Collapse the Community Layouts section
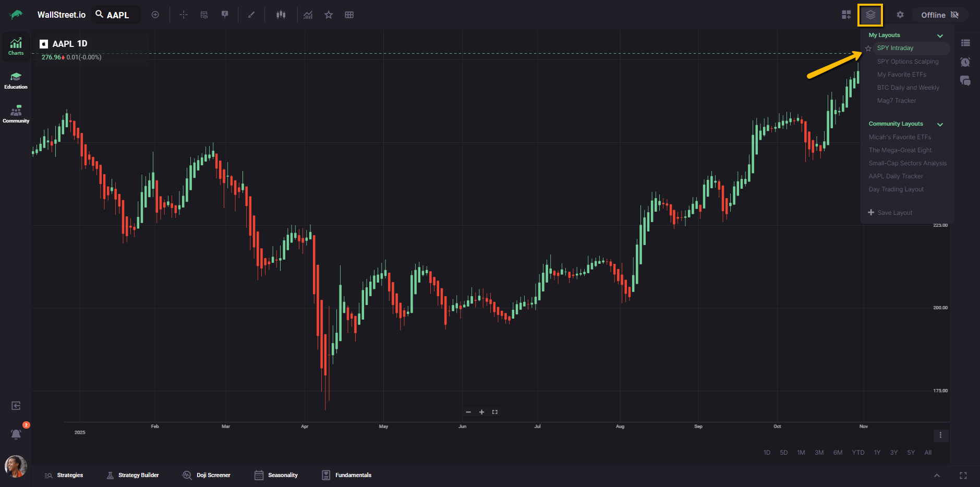This screenshot has width=980, height=487. (940, 124)
